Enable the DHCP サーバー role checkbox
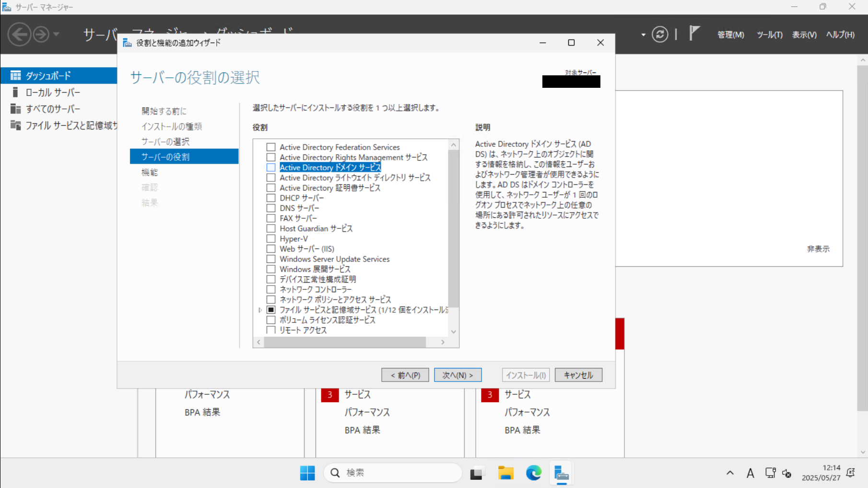868x488 pixels. click(x=271, y=198)
